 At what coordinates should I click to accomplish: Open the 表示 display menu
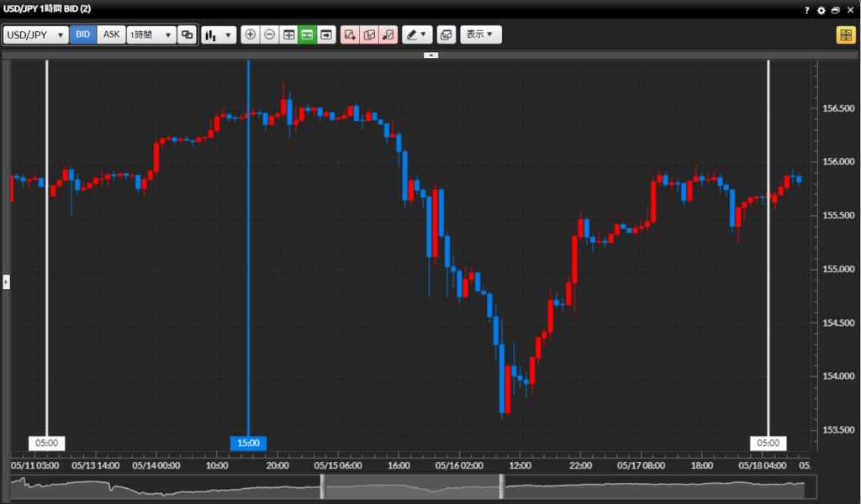(481, 35)
